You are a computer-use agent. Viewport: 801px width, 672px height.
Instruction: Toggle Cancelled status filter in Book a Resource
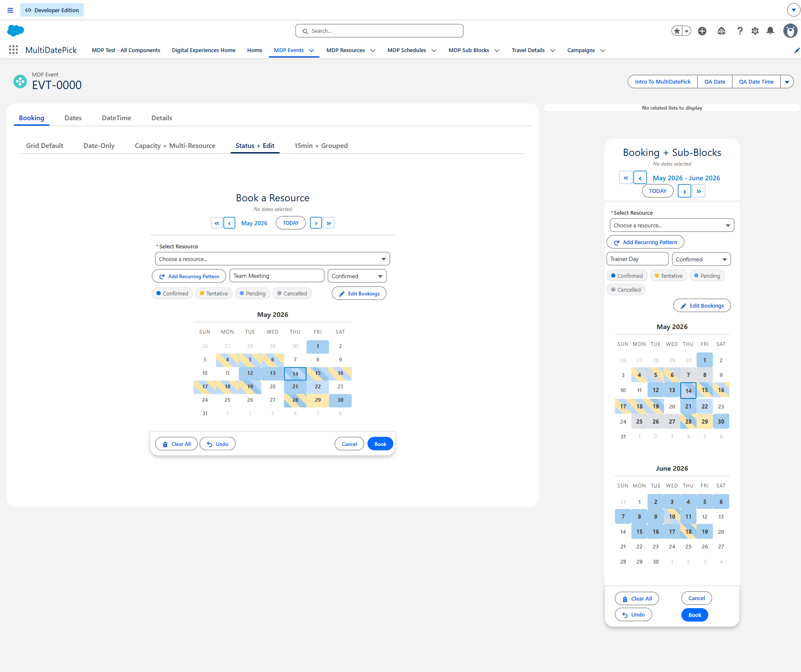coord(292,293)
